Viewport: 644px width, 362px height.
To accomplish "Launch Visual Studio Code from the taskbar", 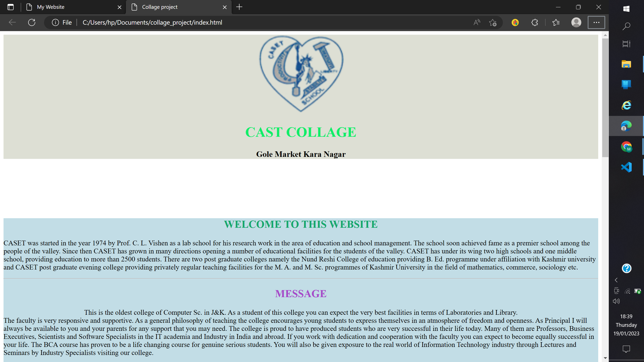I will coord(626,167).
